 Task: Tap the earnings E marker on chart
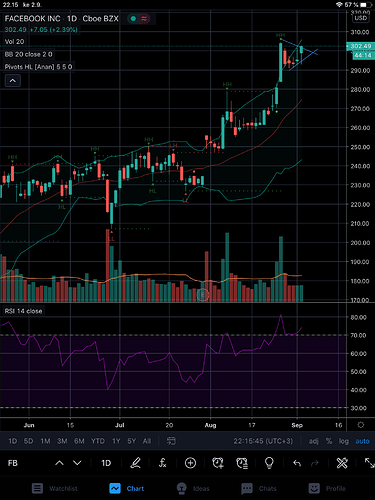202,295
